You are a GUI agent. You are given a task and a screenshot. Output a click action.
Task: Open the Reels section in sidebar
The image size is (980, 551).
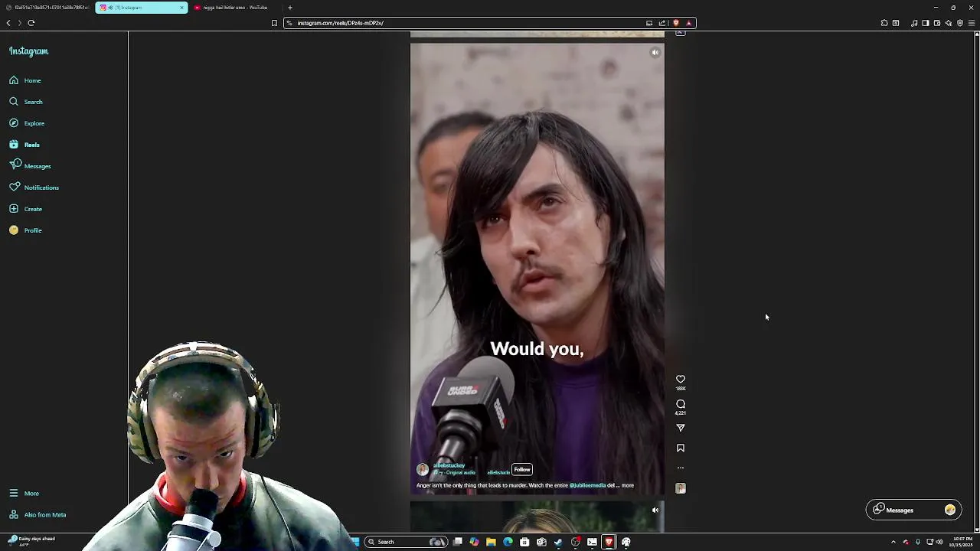[24, 145]
